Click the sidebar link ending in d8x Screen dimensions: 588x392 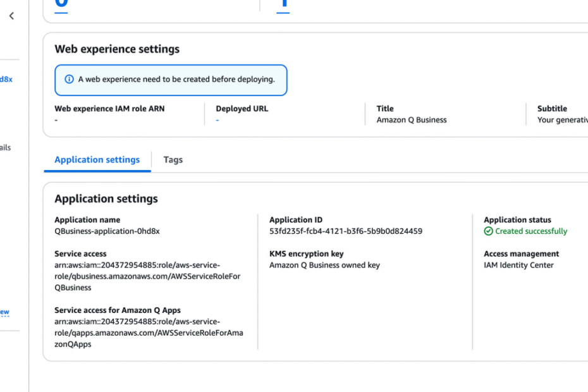[x=6, y=79]
